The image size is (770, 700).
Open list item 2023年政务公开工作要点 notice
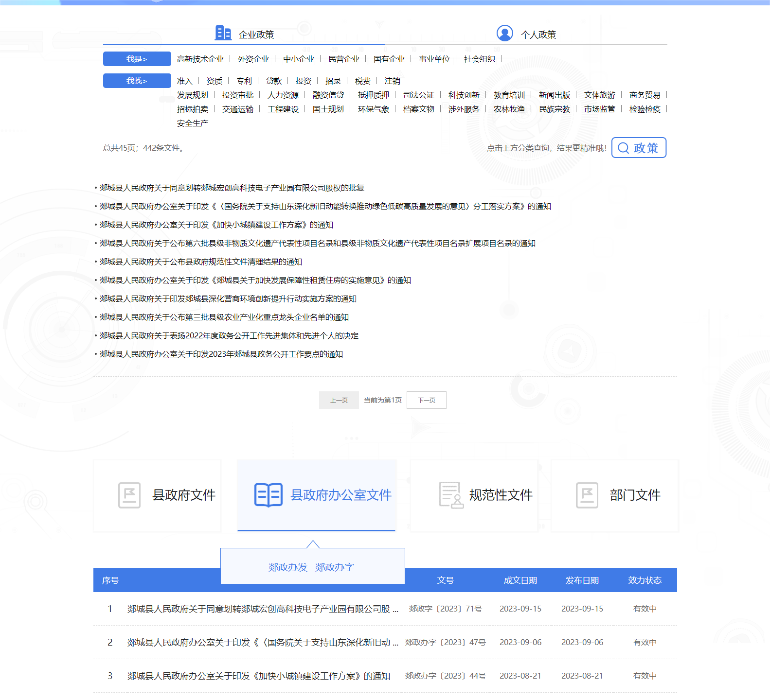click(x=221, y=354)
